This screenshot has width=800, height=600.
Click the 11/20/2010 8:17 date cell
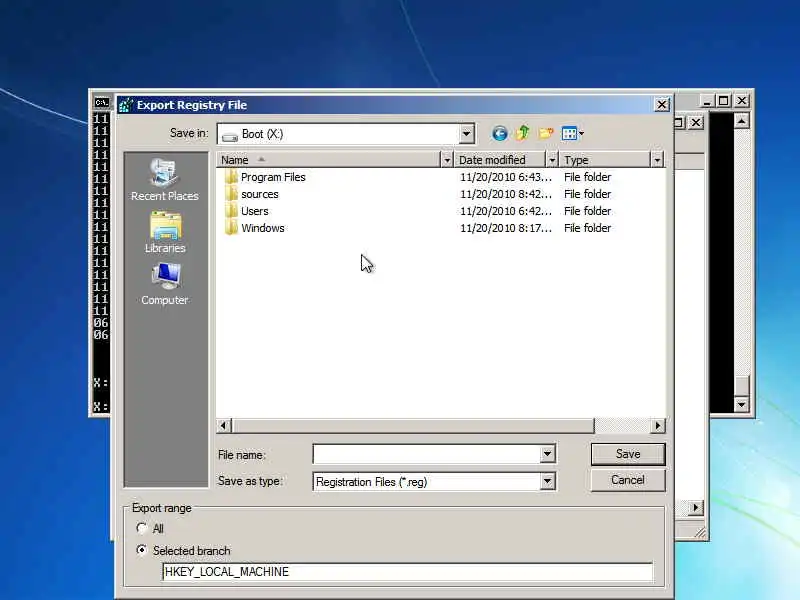(506, 228)
